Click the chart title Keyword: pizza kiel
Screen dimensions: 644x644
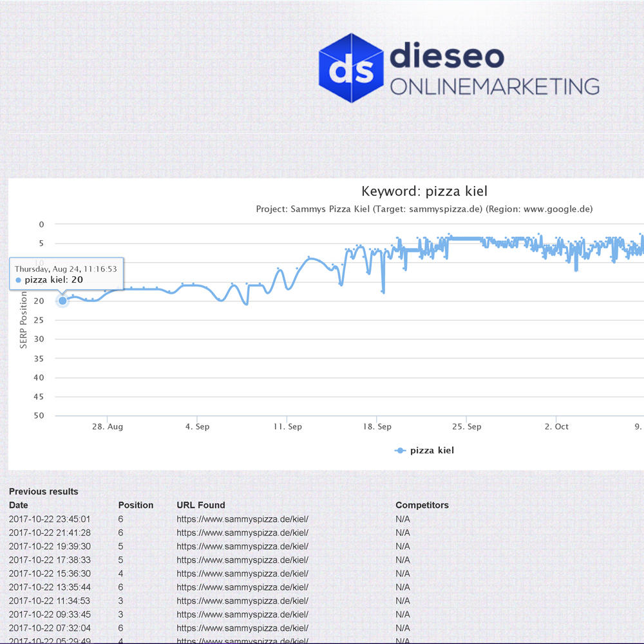[424, 191]
